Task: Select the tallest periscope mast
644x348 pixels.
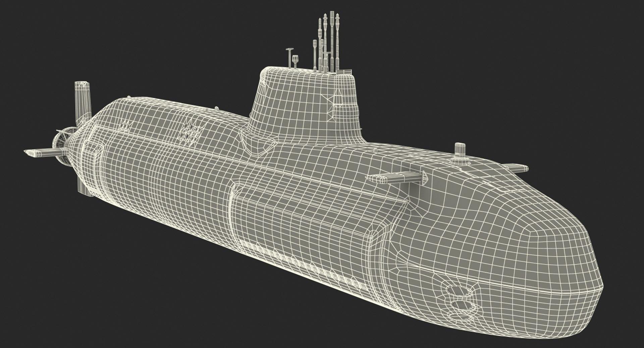Action: point(332,40)
